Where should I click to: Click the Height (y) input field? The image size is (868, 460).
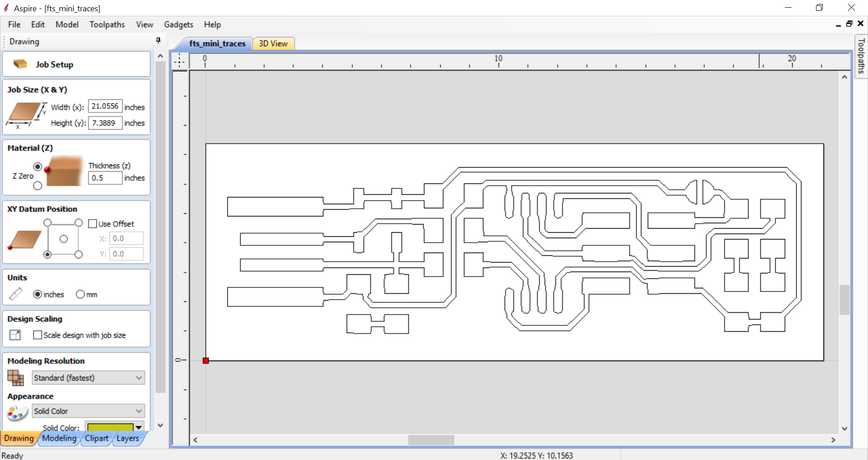point(105,123)
